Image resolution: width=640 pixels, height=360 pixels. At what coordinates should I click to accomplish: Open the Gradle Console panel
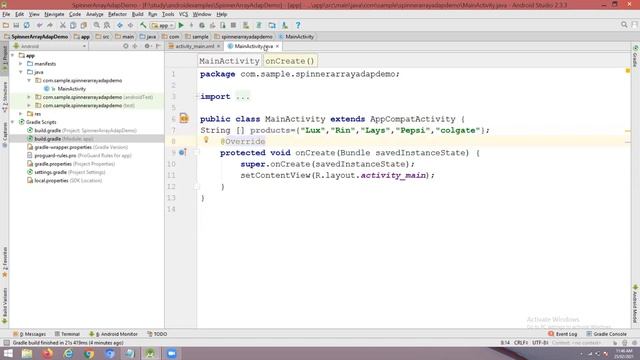click(x=607, y=334)
